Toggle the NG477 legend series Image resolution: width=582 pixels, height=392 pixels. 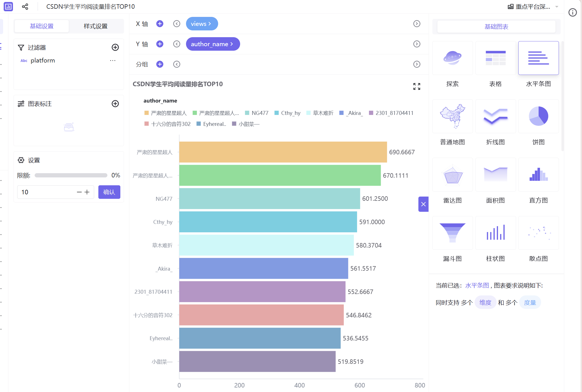click(256, 113)
